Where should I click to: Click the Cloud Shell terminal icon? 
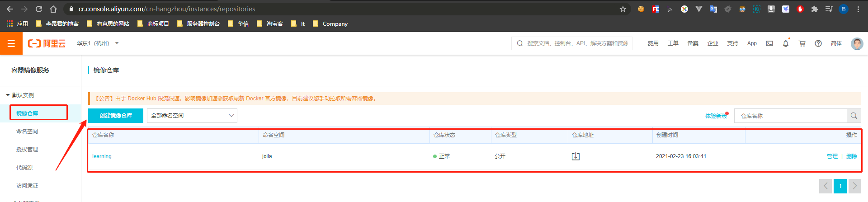coord(769,43)
